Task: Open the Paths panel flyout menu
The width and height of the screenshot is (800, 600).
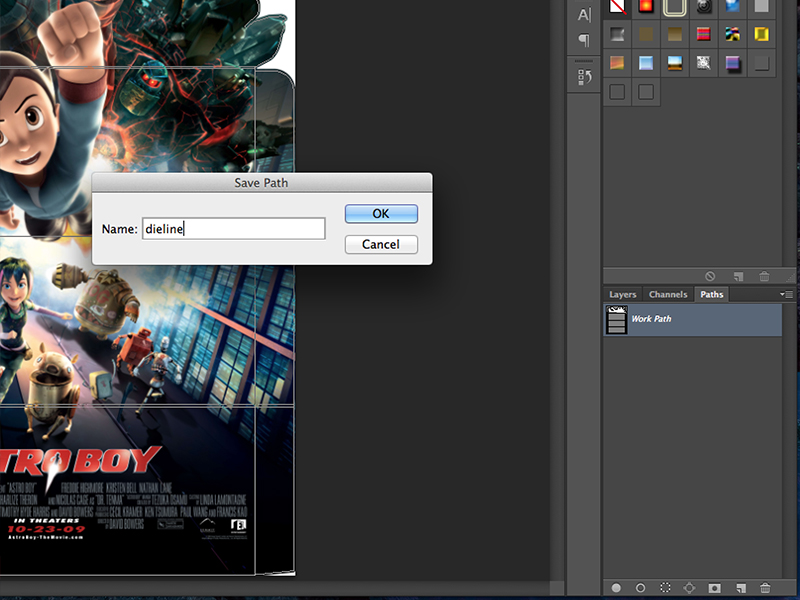Action: (x=786, y=294)
